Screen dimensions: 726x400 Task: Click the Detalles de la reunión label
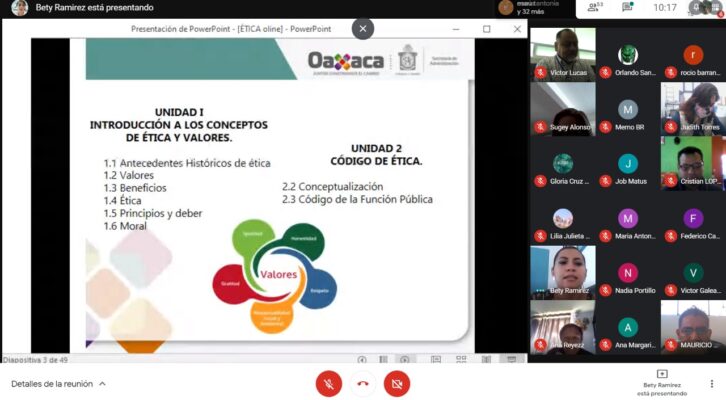[52, 384]
